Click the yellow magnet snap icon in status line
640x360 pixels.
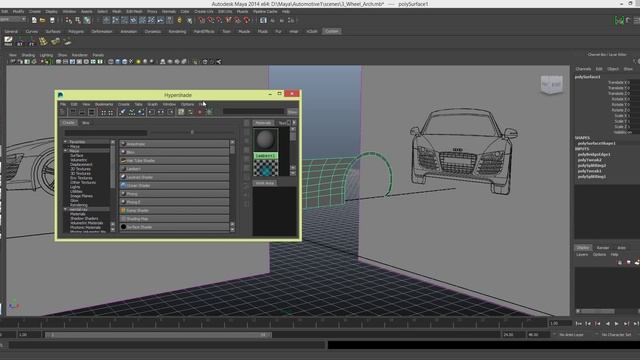coord(179,20)
